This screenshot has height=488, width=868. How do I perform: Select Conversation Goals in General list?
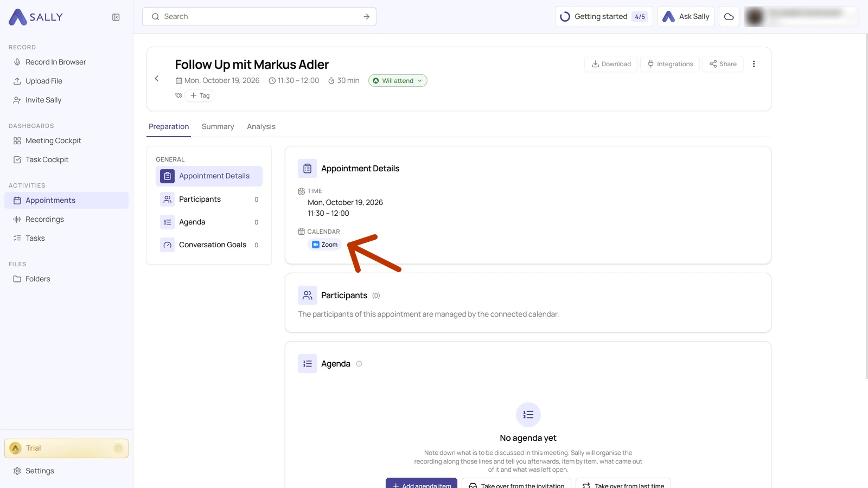click(x=209, y=245)
